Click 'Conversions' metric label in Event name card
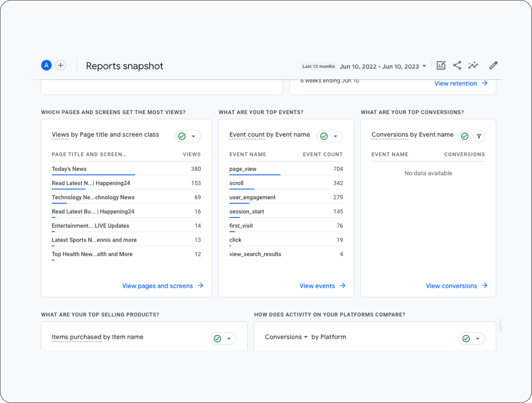 click(390, 135)
